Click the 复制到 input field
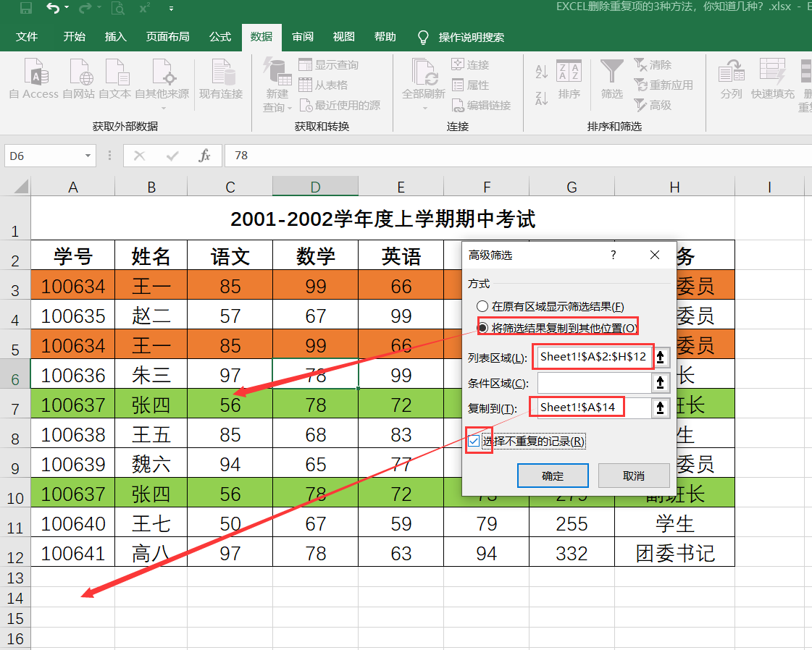Viewport: 812px width, 650px height. 595,408
